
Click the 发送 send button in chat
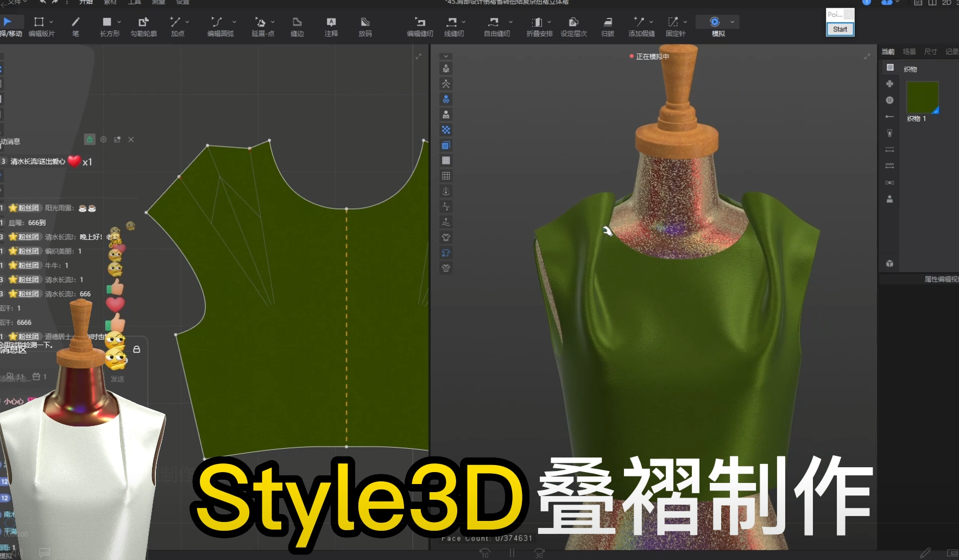pos(117,379)
